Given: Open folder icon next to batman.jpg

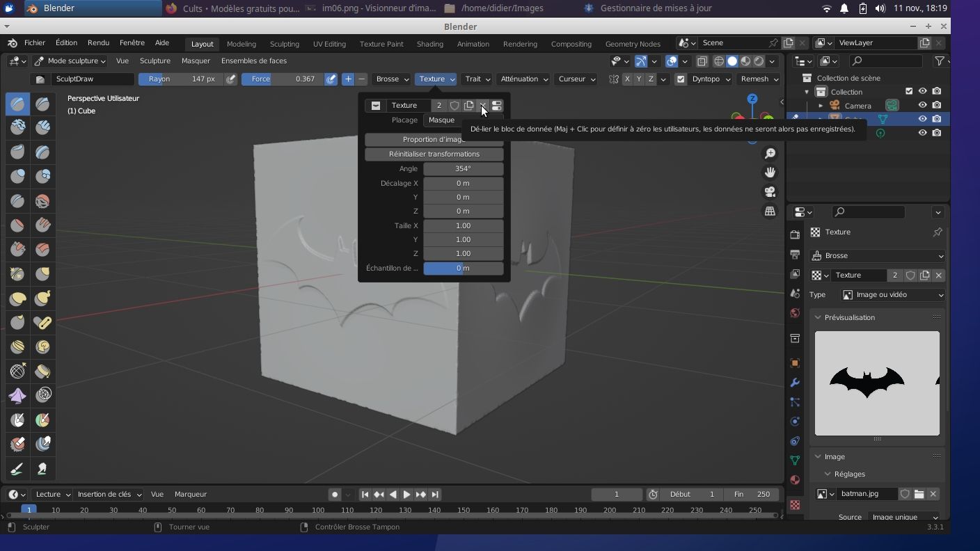Looking at the screenshot, I should click(x=919, y=494).
